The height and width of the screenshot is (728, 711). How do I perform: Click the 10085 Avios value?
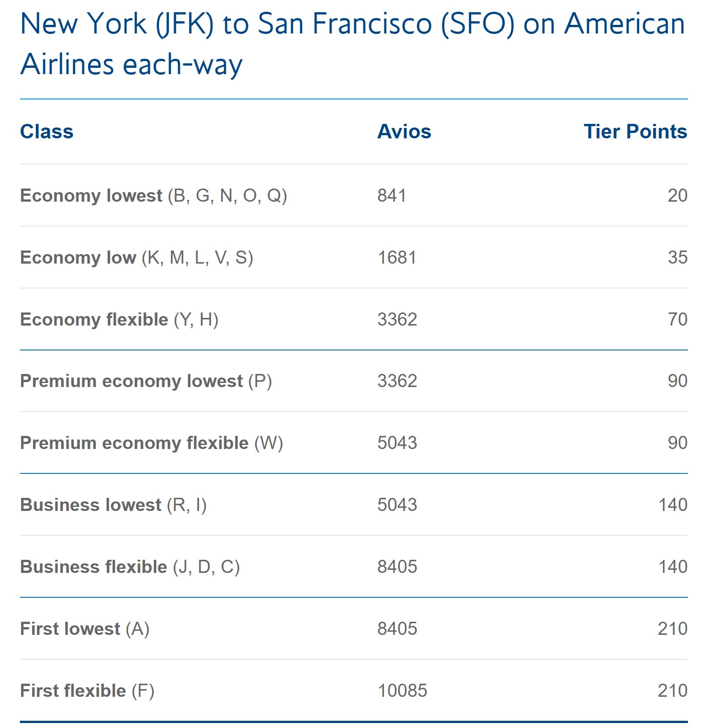[402, 691]
